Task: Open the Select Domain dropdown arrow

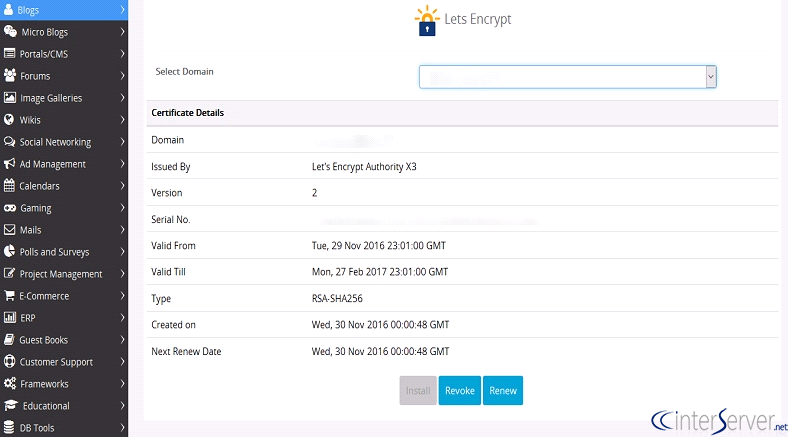Action: (x=711, y=77)
